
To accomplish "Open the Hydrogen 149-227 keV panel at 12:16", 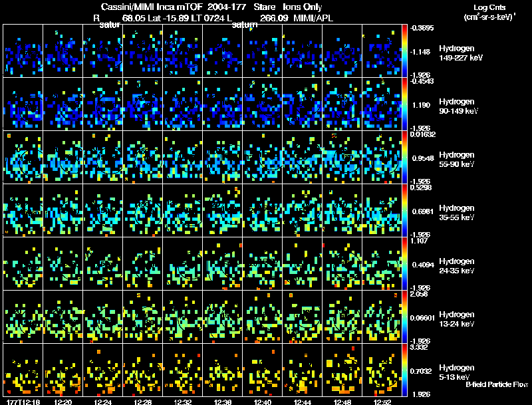I will tap(23, 51).
